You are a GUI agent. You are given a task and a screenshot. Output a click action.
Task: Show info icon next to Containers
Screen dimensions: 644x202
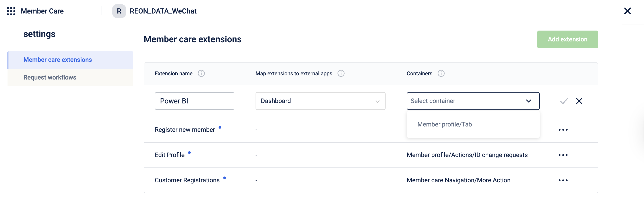[441, 74]
